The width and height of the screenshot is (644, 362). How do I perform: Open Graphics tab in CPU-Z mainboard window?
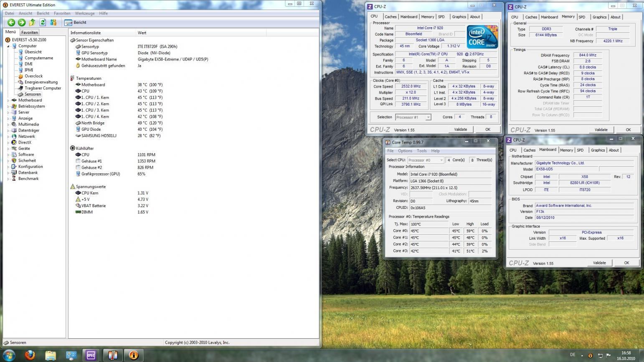point(598,150)
